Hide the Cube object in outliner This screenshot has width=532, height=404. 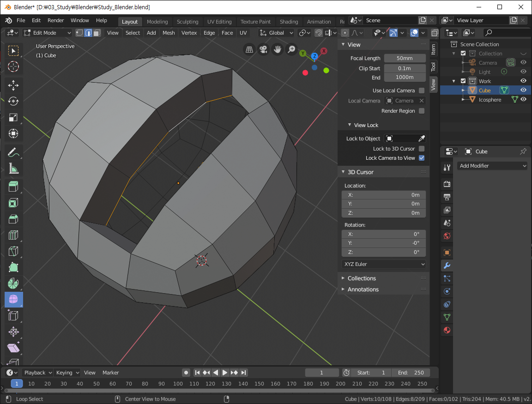click(523, 90)
